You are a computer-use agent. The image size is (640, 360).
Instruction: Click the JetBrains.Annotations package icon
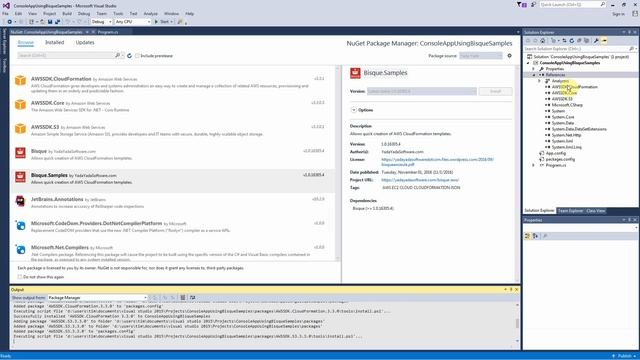(20, 201)
